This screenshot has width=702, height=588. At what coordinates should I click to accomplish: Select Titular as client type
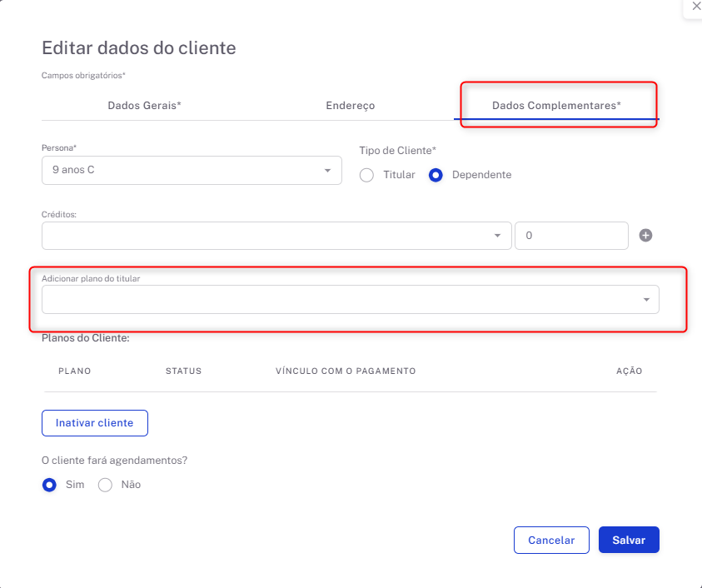pos(366,175)
